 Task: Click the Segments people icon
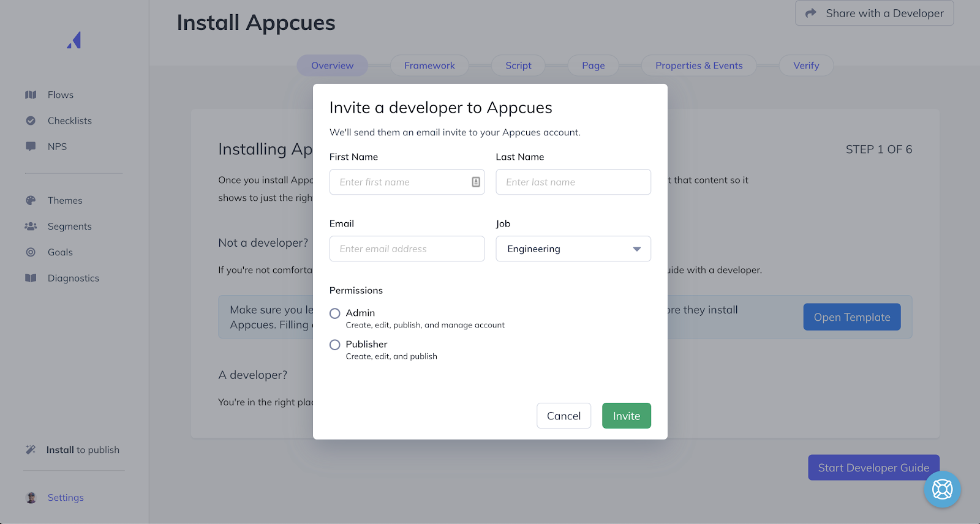[x=31, y=226]
